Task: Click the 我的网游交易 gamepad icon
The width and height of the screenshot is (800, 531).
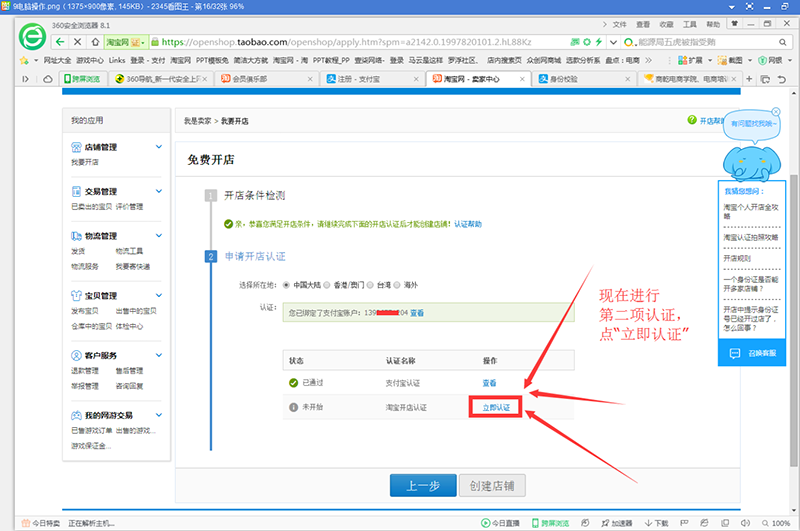Action: coord(76,415)
